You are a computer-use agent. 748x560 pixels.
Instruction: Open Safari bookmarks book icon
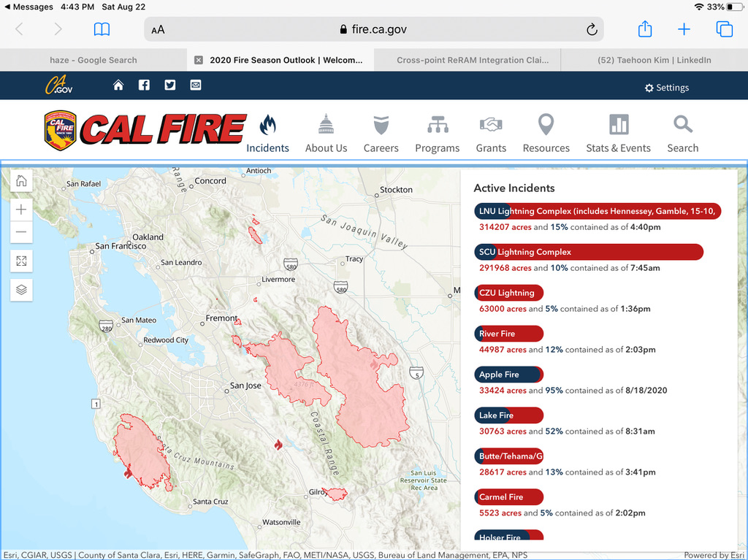click(x=102, y=29)
